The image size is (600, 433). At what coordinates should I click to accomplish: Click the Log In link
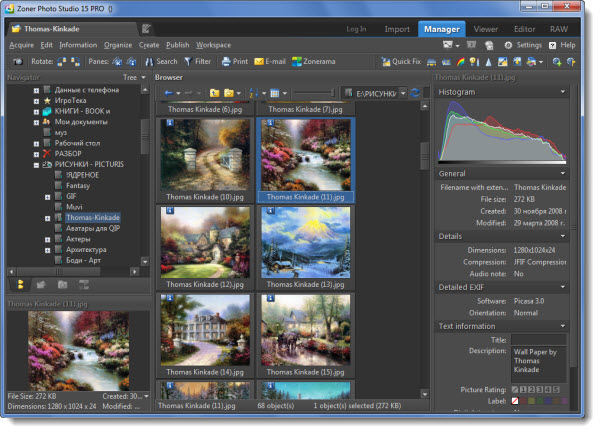coord(356,29)
